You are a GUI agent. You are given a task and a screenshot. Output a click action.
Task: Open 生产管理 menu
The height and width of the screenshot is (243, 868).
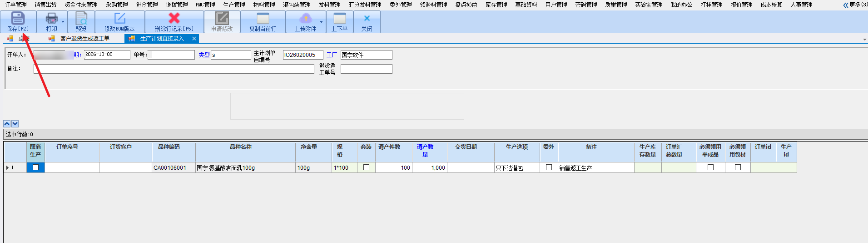click(234, 5)
